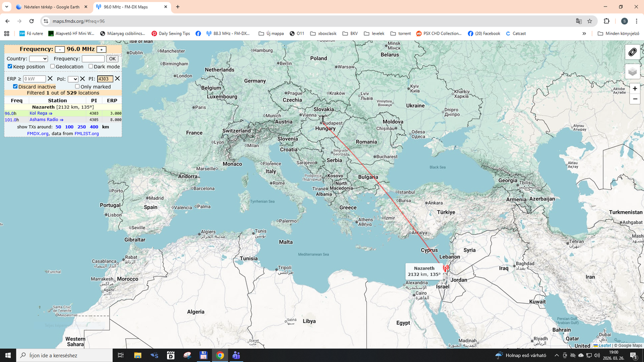Open the browser extensions menu

606,21
